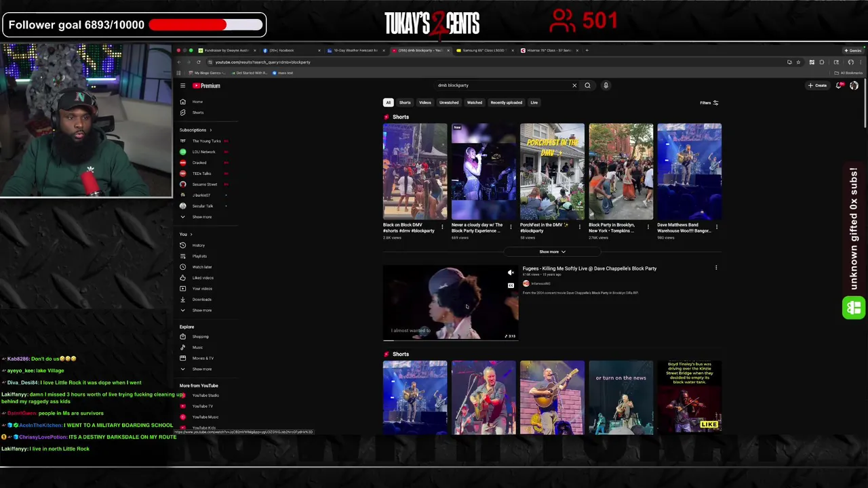Select the Unwatched filter chip
Viewport: 868px width, 488px height.
coord(449,102)
